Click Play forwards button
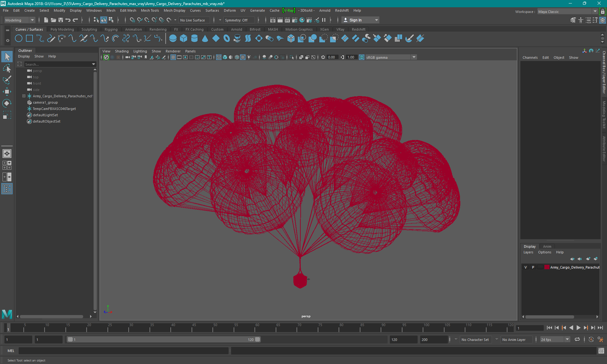This screenshot has width=607, height=364. pyautogui.click(x=578, y=328)
